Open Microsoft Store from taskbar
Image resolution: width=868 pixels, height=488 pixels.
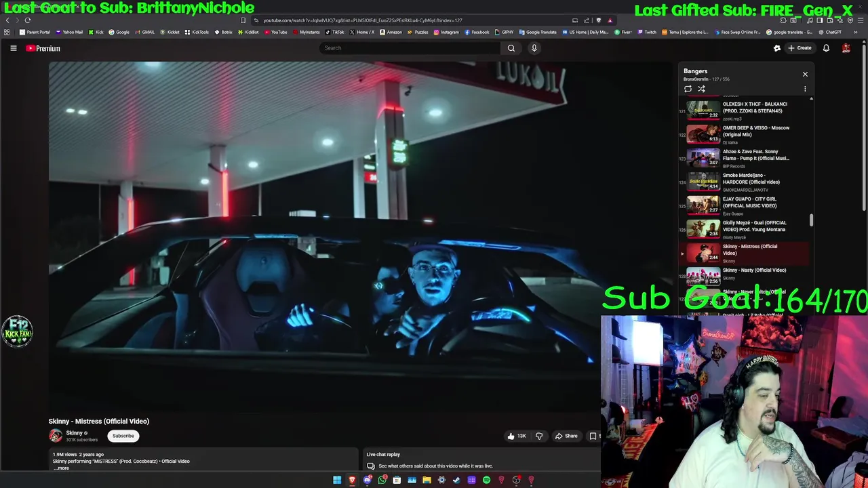tap(397, 480)
